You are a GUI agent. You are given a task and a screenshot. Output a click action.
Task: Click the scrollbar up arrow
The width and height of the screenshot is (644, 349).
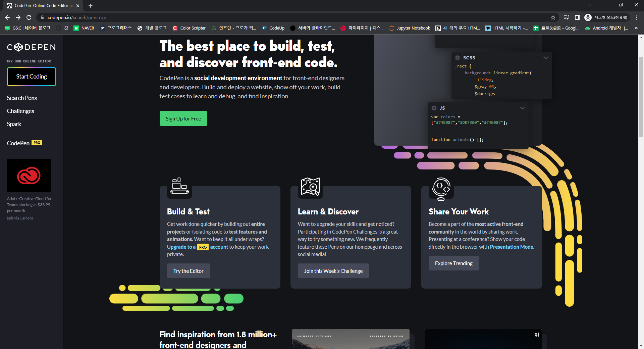click(x=641, y=37)
